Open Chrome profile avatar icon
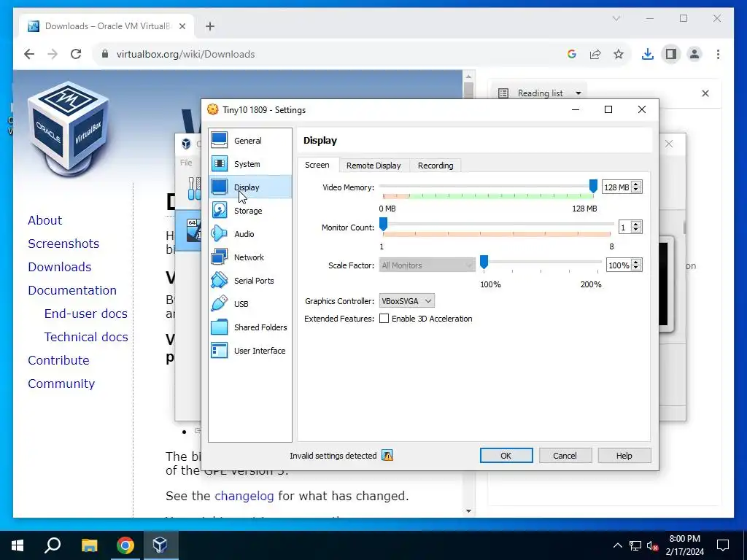Image resolution: width=747 pixels, height=560 pixels. 694,54
